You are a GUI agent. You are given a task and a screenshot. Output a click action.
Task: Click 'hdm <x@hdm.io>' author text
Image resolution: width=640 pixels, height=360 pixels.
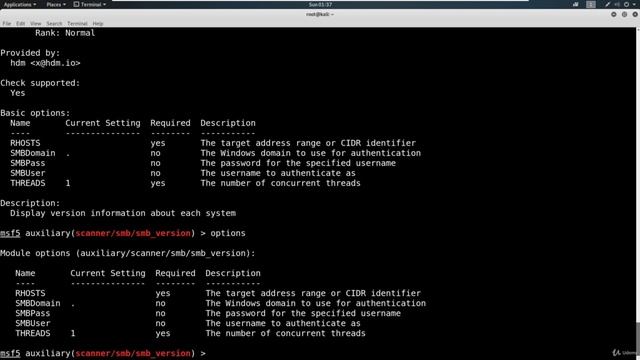(45, 63)
